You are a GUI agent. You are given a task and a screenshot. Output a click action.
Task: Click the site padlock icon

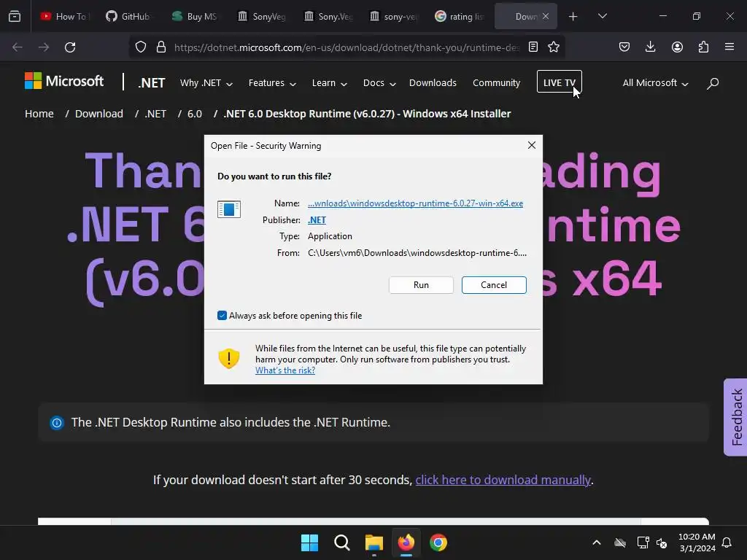161,47
